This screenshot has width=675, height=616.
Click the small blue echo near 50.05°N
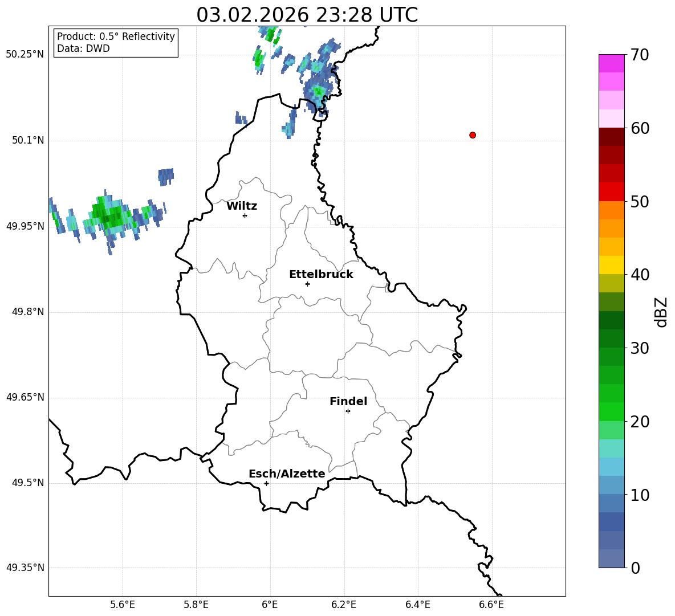[x=166, y=177]
